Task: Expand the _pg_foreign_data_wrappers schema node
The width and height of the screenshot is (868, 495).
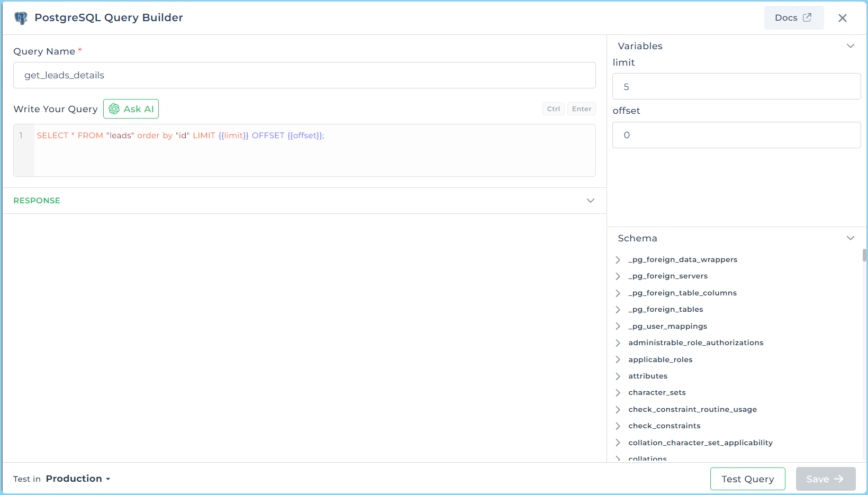Action: point(618,259)
